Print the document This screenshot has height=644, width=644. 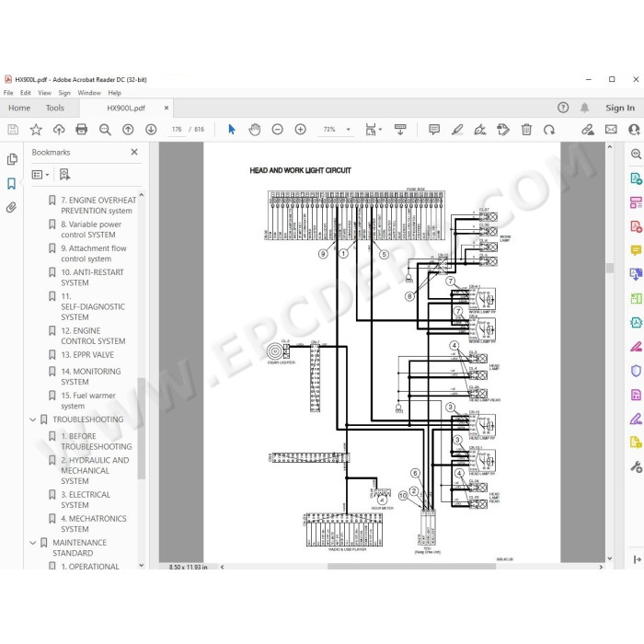(x=81, y=130)
